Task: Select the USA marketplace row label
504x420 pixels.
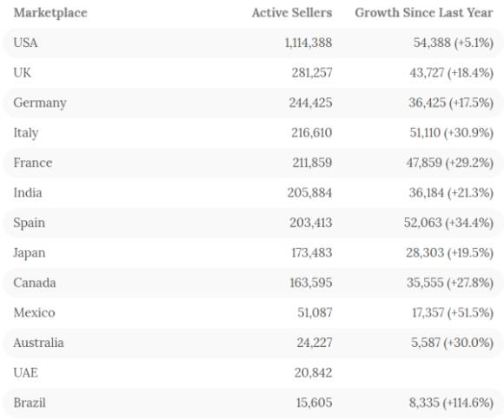Action: (25, 43)
